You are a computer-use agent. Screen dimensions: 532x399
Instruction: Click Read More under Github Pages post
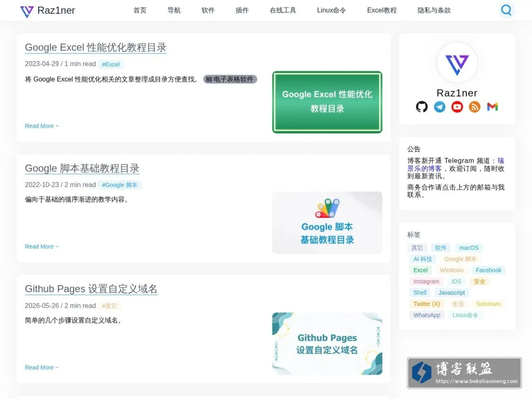[x=42, y=368]
